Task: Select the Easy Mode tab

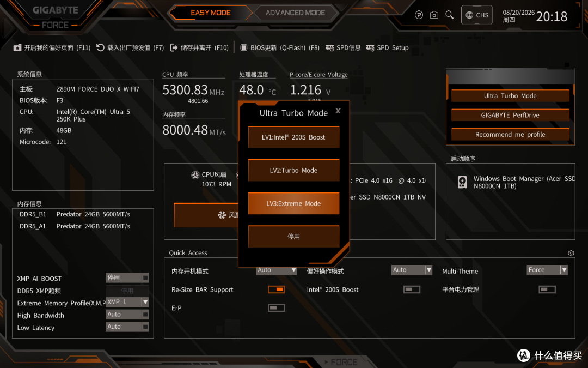Action: tap(210, 13)
